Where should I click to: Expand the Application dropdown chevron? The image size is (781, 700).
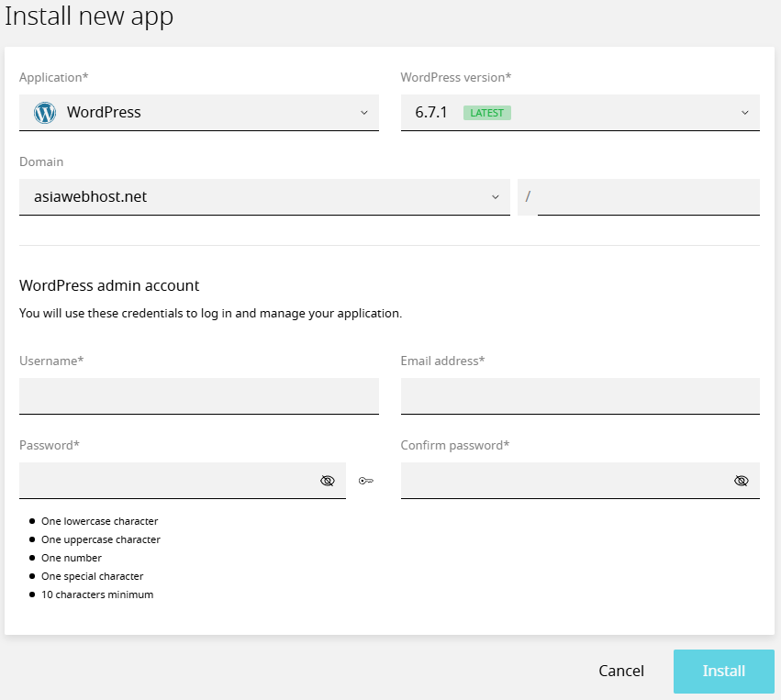click(364, 113)
